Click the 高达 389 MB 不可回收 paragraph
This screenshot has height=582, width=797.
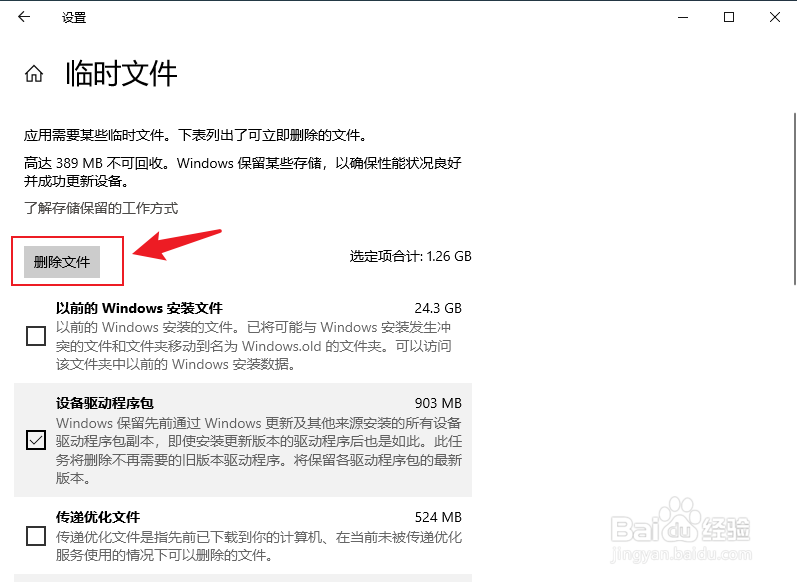[243, 172]
